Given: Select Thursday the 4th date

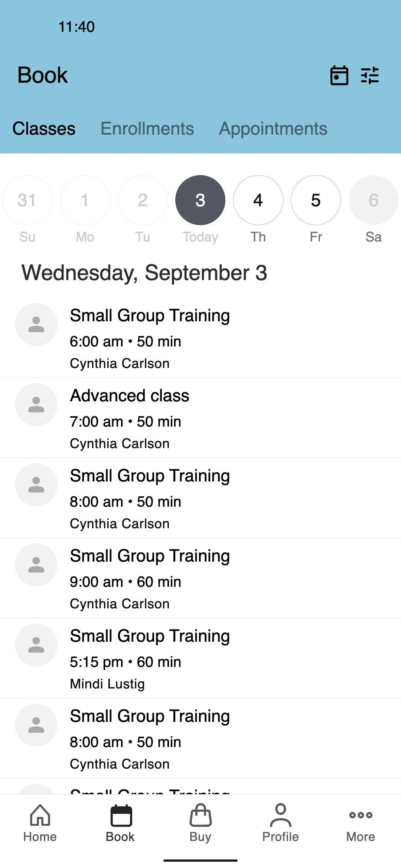Looking at the screenshot, I should (x=258, y=200).
